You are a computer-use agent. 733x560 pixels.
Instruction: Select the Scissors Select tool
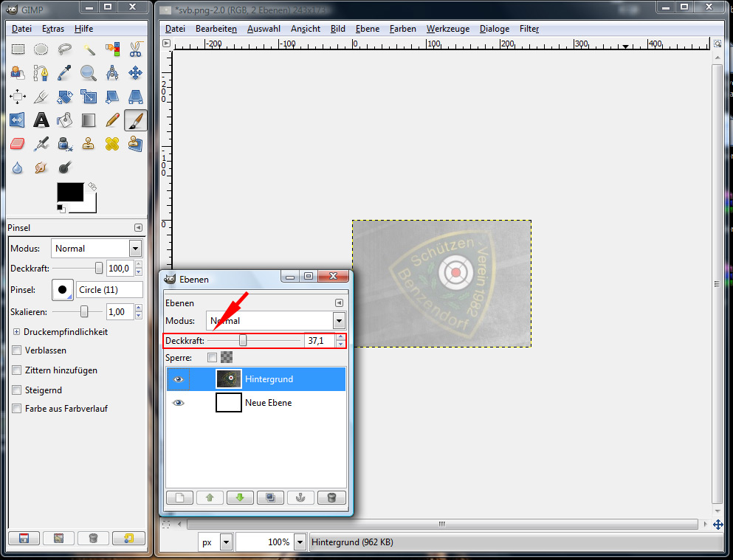click(136, 49)
